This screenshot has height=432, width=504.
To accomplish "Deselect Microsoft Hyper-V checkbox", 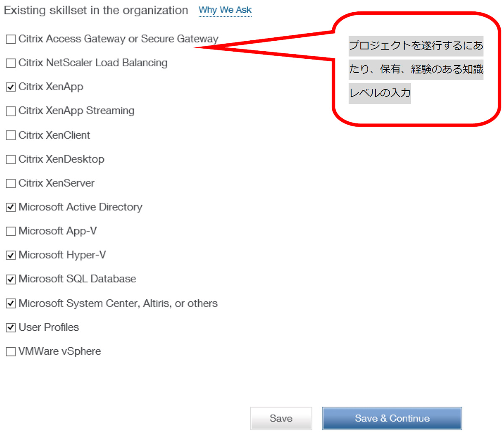I will (x=10, y=255).
